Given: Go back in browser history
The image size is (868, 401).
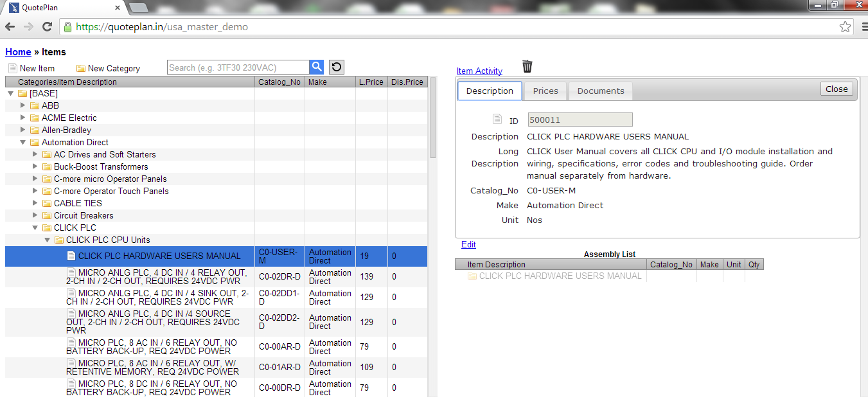Looking at the screenshot, I should tap(10, 27).
